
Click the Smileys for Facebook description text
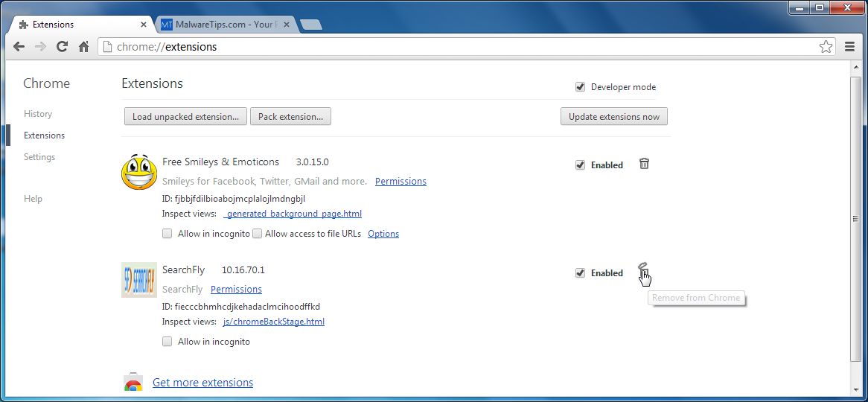[x=264, y=181]
